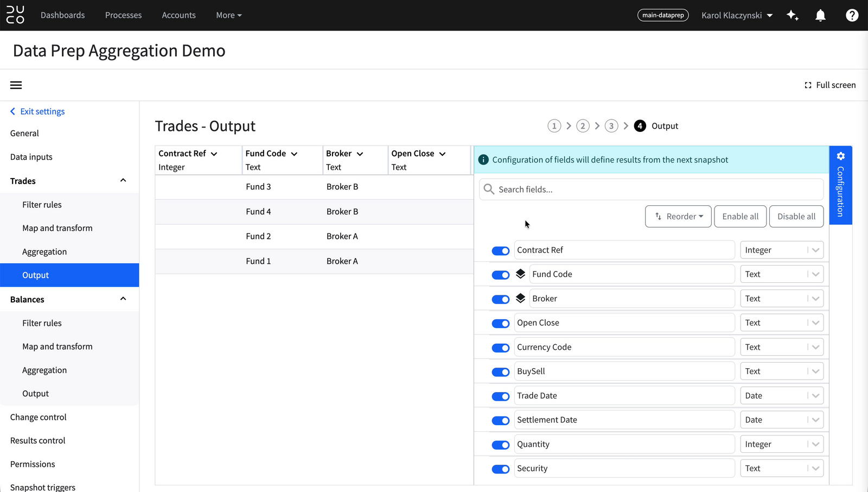Screen dimensions: 868x492
Task: Toggle the hamburger menu icon
Action: (x=16, y=85)
